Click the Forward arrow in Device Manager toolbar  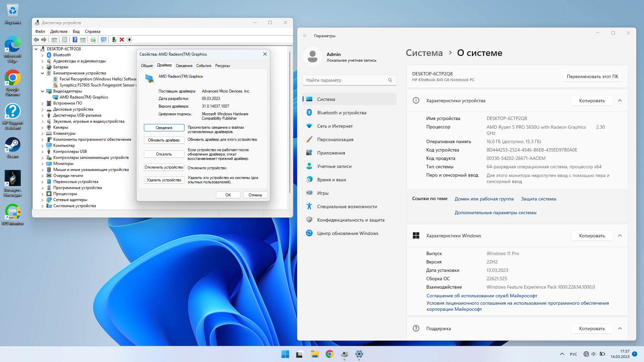coord(44,40)
